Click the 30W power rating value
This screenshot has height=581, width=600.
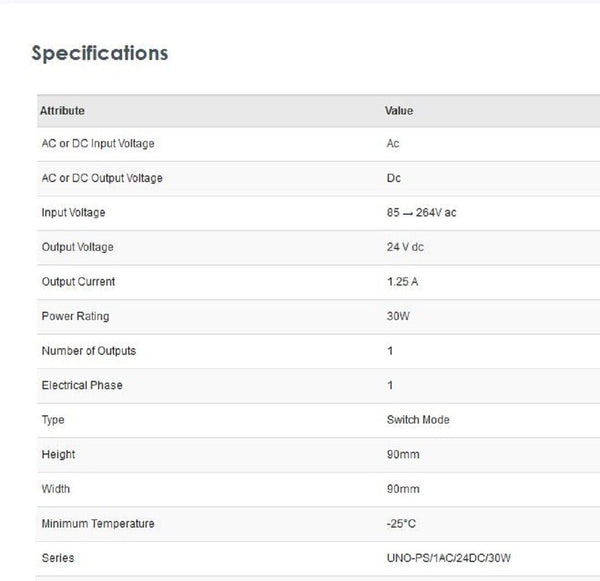397,317
